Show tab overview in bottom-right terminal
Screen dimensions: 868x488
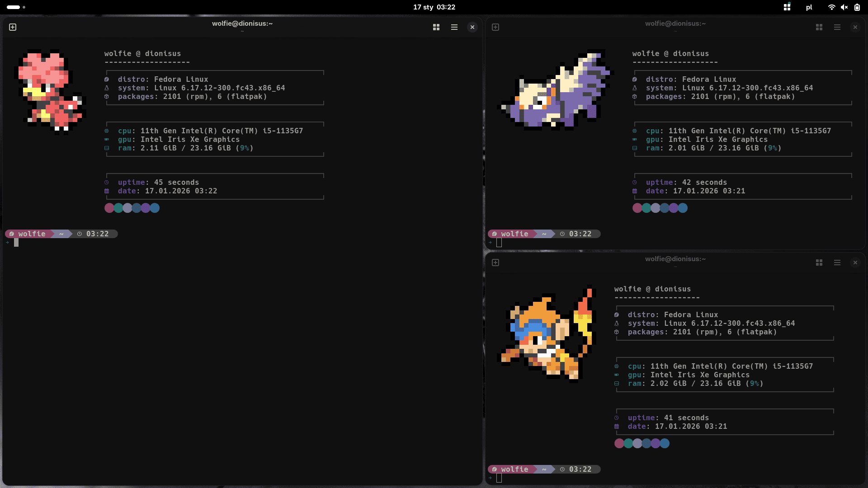point(819,263)
